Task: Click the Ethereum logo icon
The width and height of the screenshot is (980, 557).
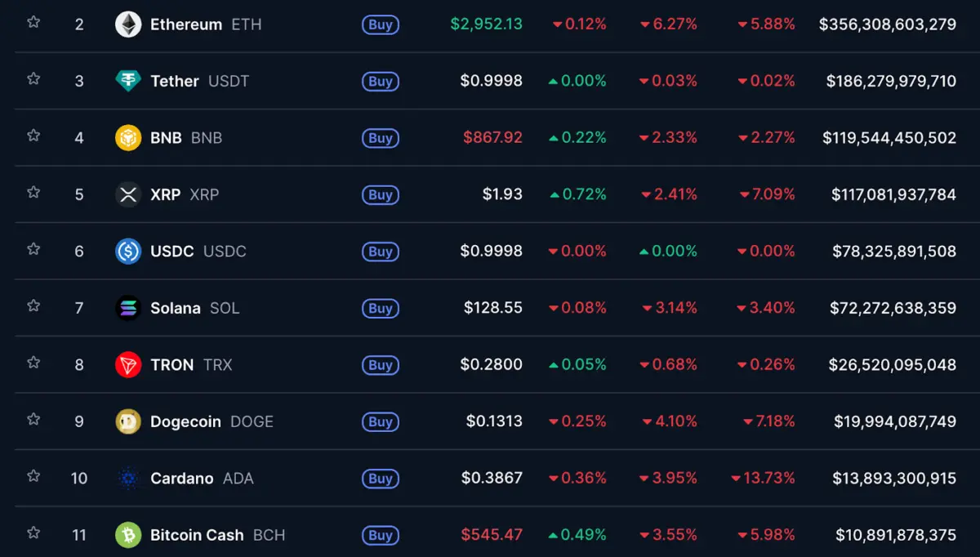Action: 129,24
